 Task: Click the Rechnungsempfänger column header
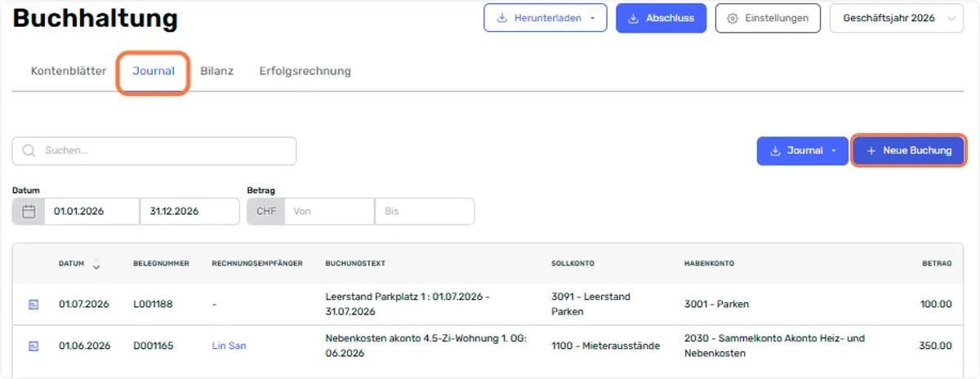coord(257,264)
